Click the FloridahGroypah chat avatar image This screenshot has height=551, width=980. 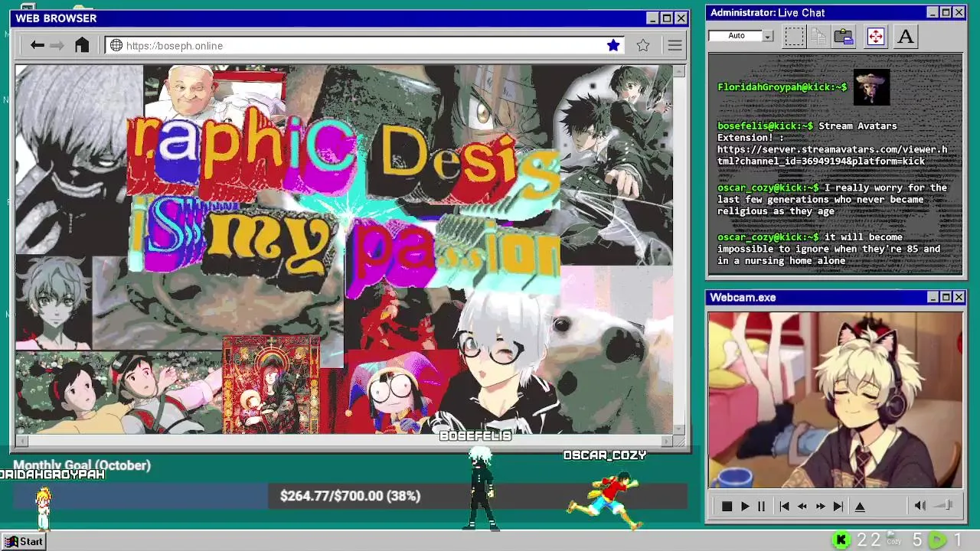871,87
